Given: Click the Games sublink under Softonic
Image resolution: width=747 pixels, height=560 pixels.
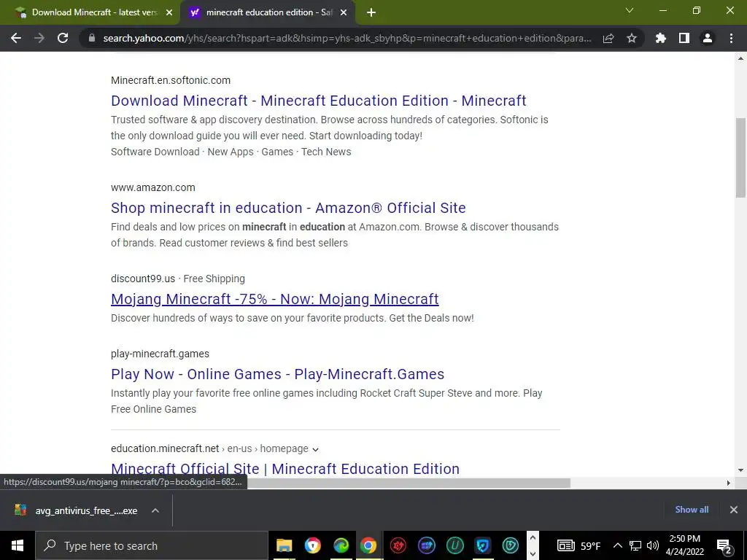Looking at the screenshot, I should pyautogui.click(x=277, y=152).
